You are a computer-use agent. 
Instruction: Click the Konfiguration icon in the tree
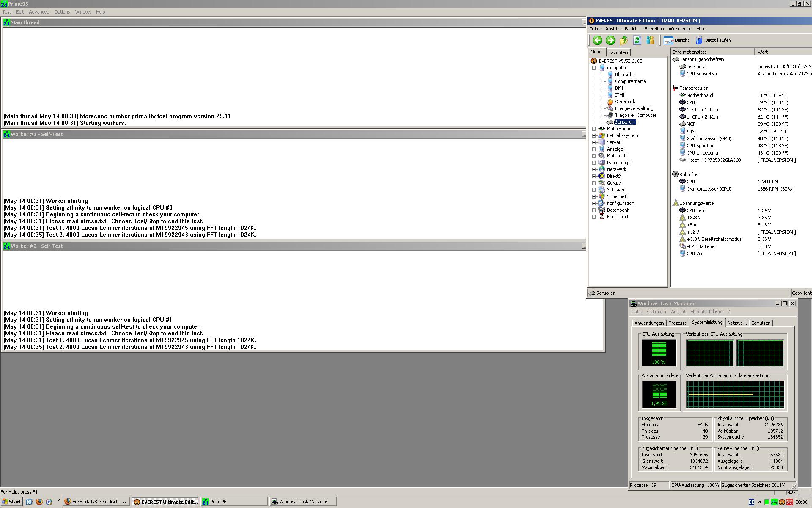coord(601,203)
